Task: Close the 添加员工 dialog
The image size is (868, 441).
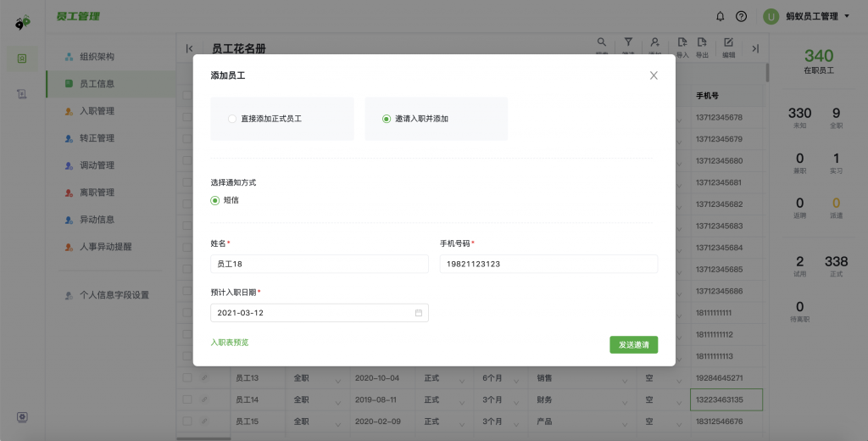Action: 654,75
